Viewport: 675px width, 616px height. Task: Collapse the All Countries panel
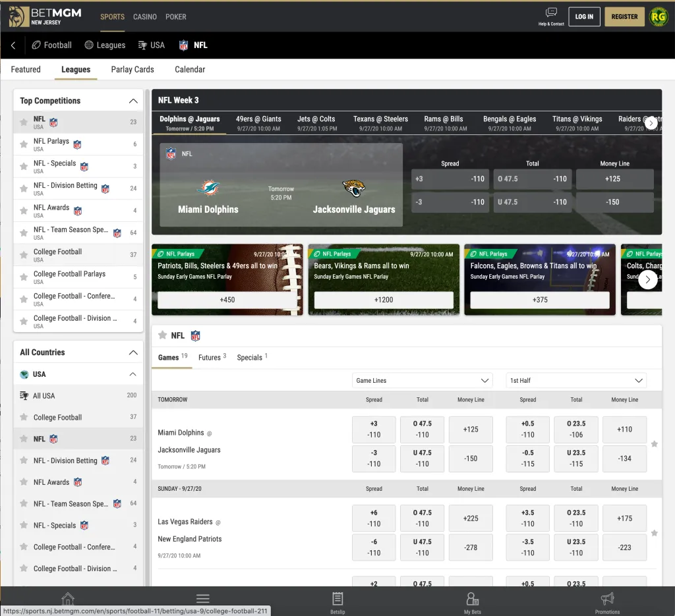click(x=133, y=352)
